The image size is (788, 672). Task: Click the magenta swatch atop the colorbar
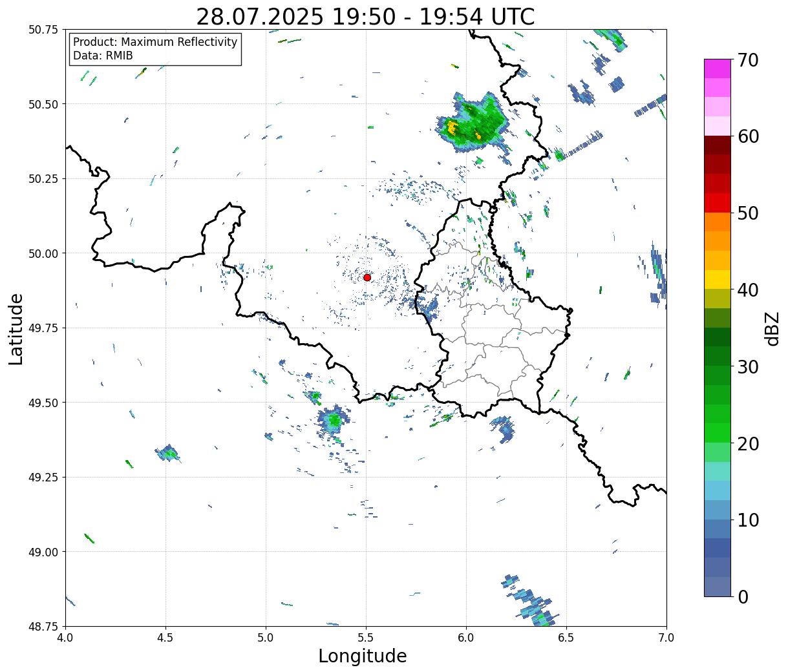[718, 68]
